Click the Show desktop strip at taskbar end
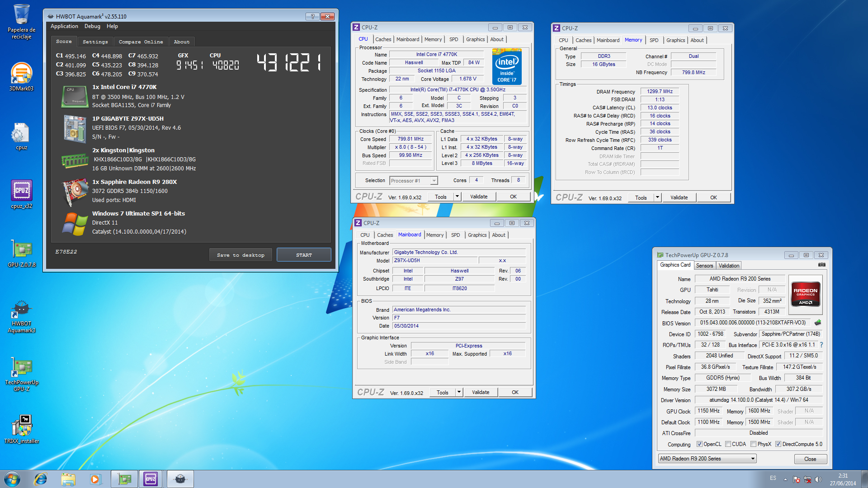 (x=864, y=479)
